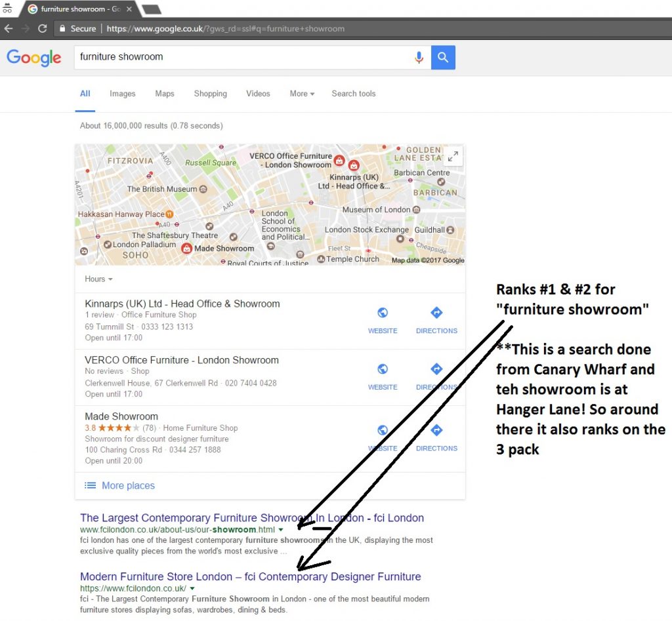This screenshot has height=621, width=672.
Task: Click the 'The Shaftesbury Theatre' map label
Action: (175, 235)
